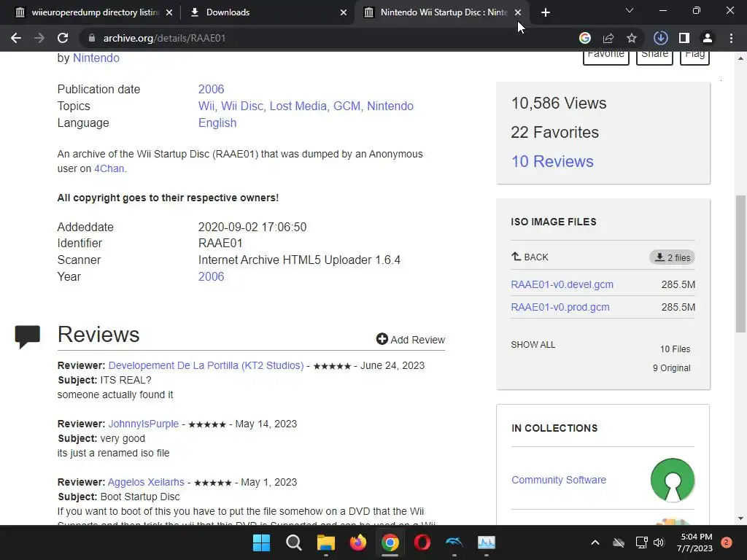Image resolution: width=747 pixels, height=560 pixels.
Task: Open the performance monitor taskbar icon
Action: pos(487,542)
